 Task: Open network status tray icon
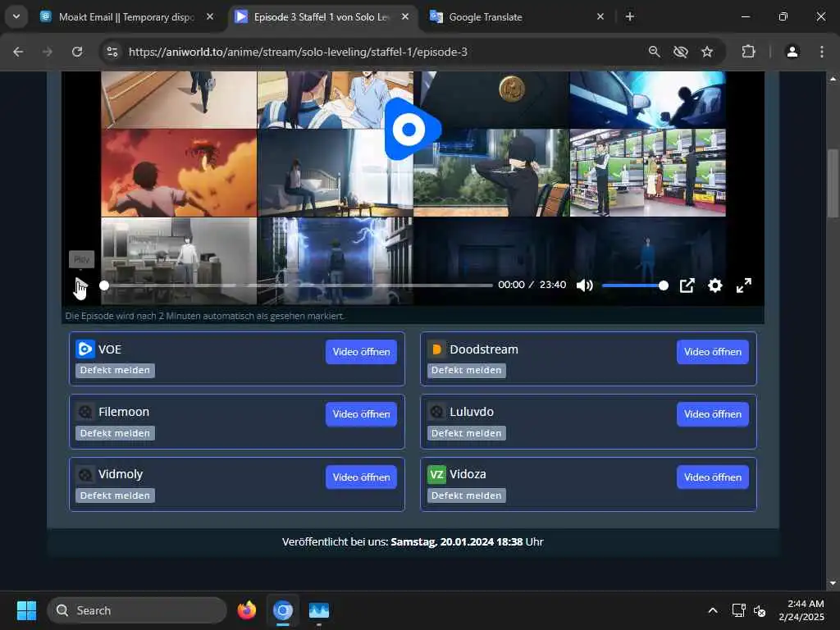pos(739,610)
